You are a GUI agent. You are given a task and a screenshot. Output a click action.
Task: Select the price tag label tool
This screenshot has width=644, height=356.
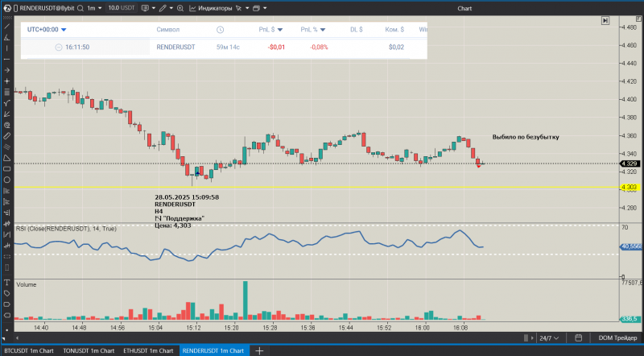pos(7,293)
